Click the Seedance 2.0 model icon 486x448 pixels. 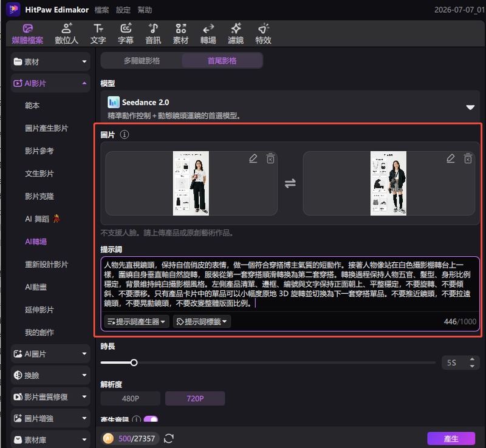[x=114, y=102]
